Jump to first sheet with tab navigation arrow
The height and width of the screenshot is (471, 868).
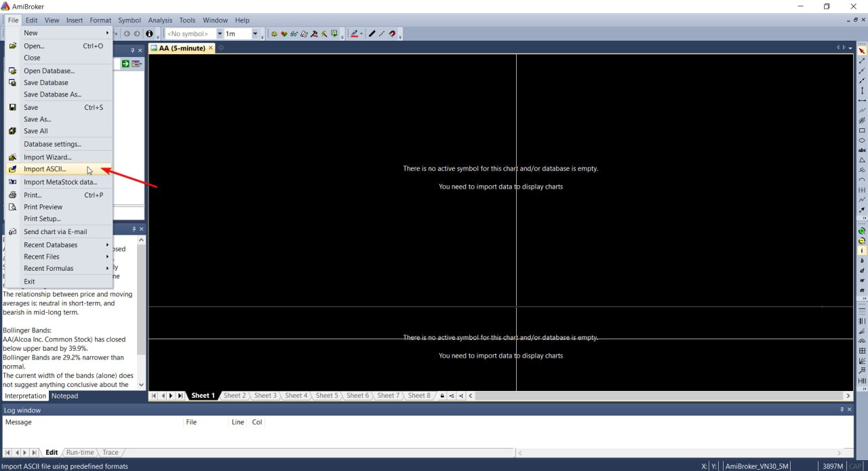pos(154,396)
